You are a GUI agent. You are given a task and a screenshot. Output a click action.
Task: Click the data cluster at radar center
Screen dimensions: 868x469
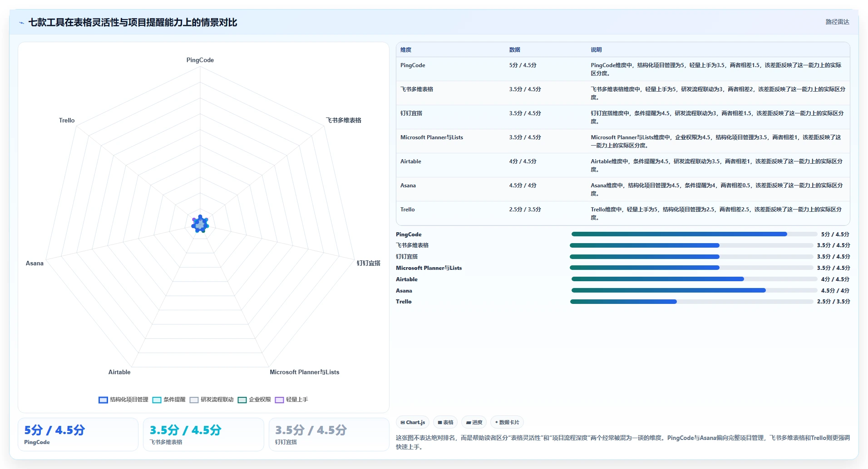200,224
